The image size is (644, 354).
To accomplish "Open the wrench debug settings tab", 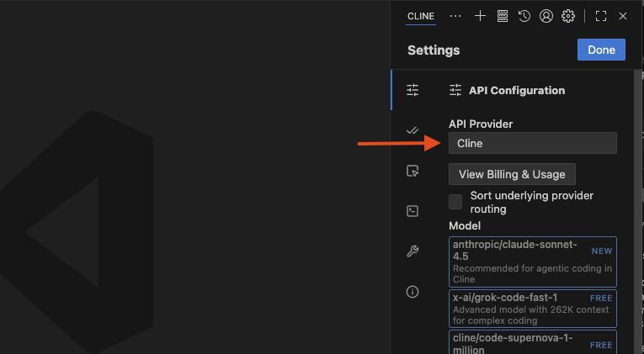I will coord(412,251).
